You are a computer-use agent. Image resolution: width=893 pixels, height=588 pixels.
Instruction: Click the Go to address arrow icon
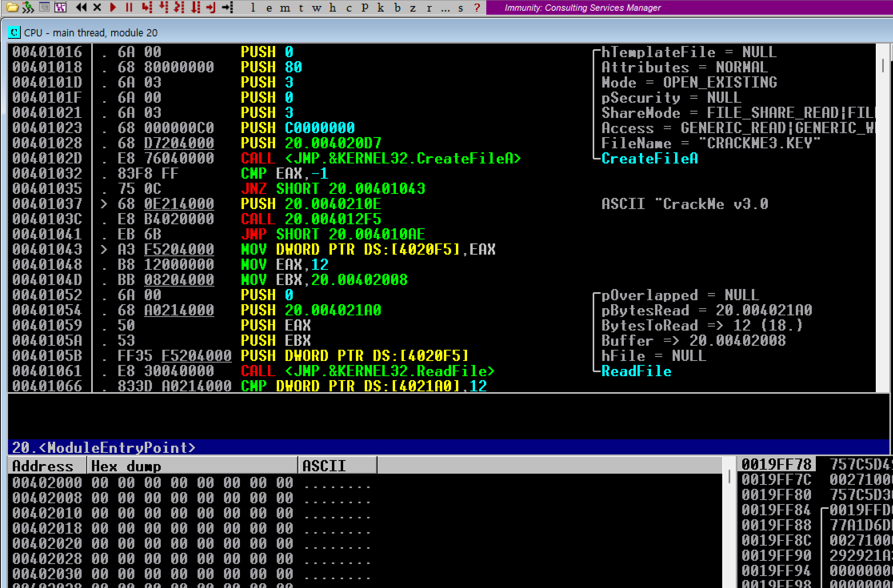pos(228,7)
